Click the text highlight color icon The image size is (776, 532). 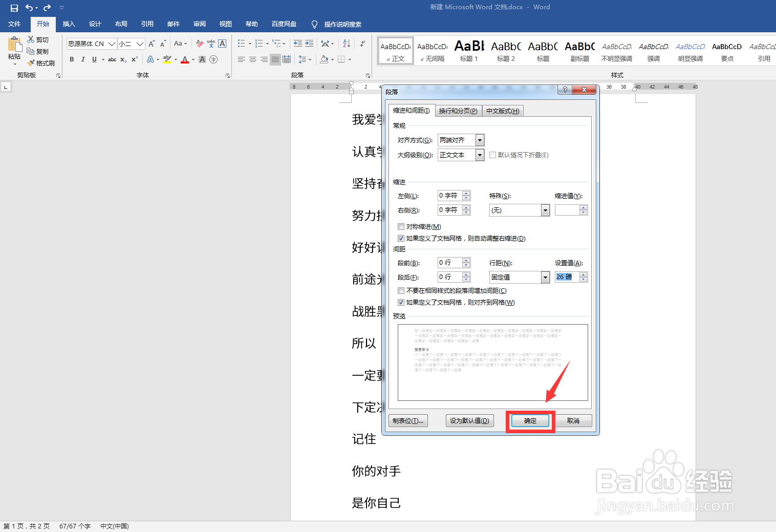coord(167,59)
